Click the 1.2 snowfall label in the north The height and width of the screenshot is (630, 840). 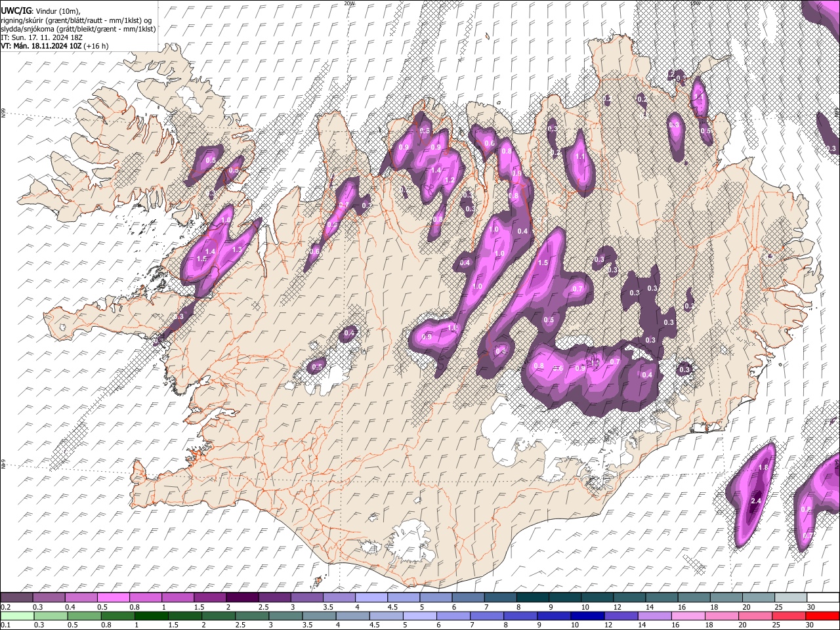pos(450,180)
